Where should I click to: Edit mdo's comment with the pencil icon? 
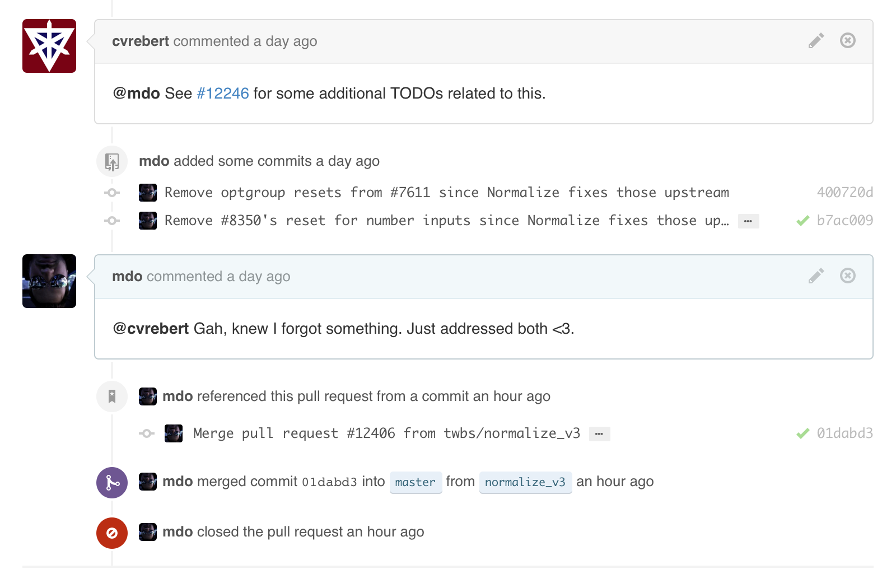pyautogui.click(x=816, y=276)
